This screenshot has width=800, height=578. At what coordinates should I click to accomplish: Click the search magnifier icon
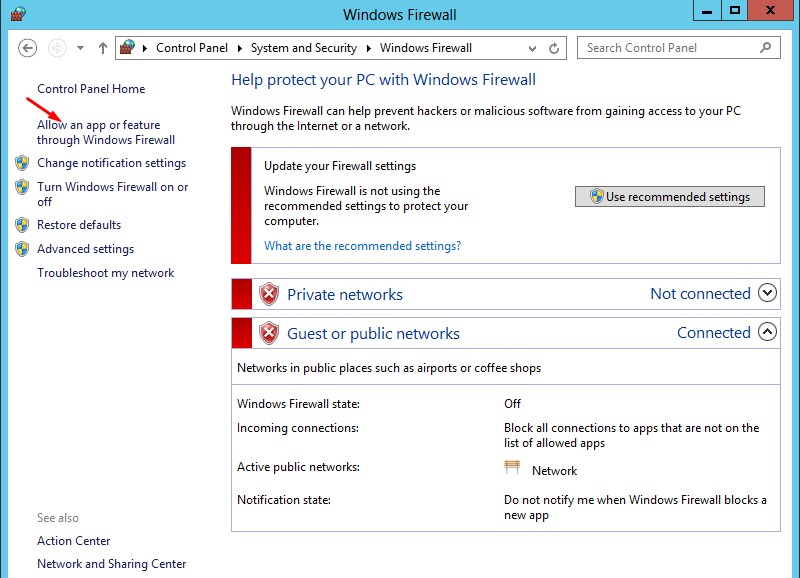point(766,47)
